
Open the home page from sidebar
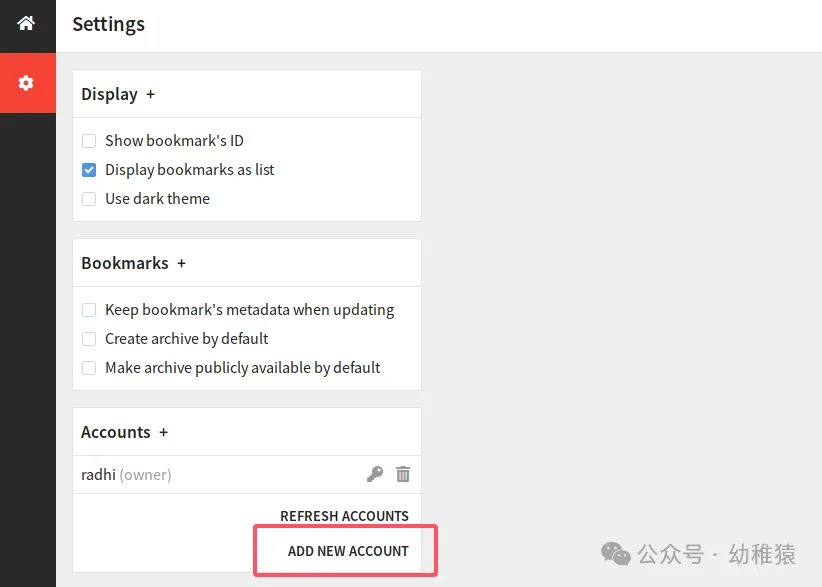coord(26,23)
